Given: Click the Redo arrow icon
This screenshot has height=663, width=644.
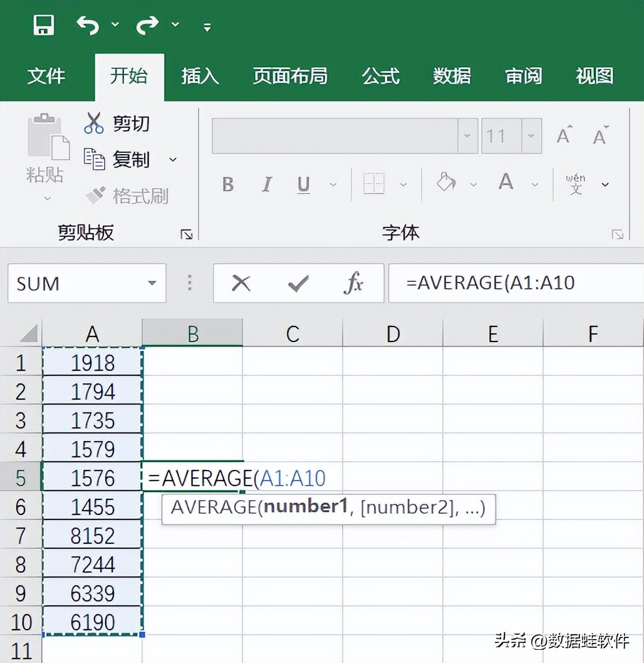Looking at the screenshot, I should [148, 25].
